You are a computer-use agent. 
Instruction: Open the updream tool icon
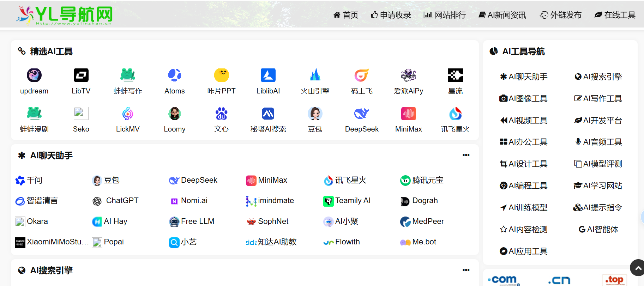click(x=34, y=75)
